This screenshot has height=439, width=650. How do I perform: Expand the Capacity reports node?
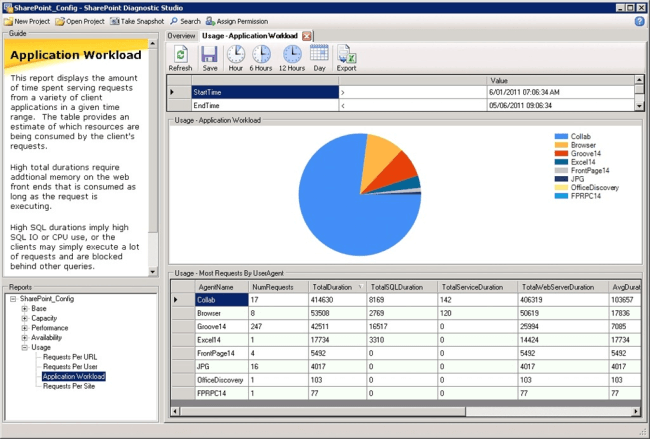pos(24,318)
